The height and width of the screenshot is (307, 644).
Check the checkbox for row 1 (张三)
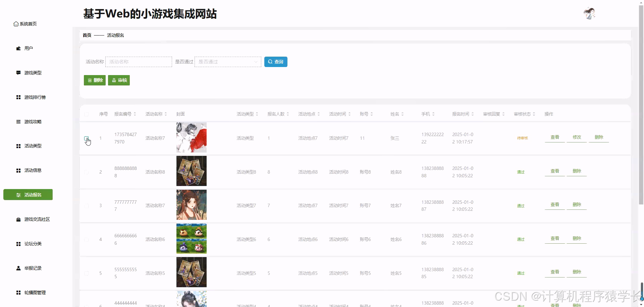pos(87,138)
